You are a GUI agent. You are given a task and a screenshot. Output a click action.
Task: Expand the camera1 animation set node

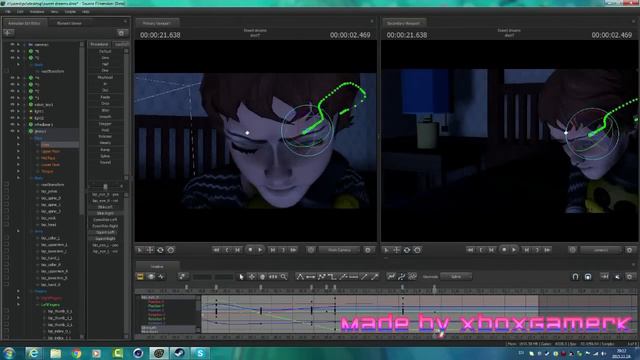point(24,44)
